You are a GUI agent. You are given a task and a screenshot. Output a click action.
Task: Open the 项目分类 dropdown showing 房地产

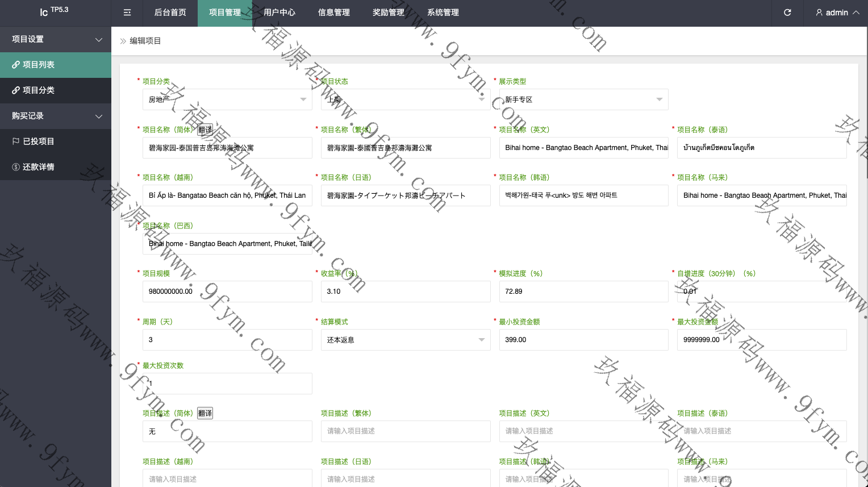tap(227, 99)
